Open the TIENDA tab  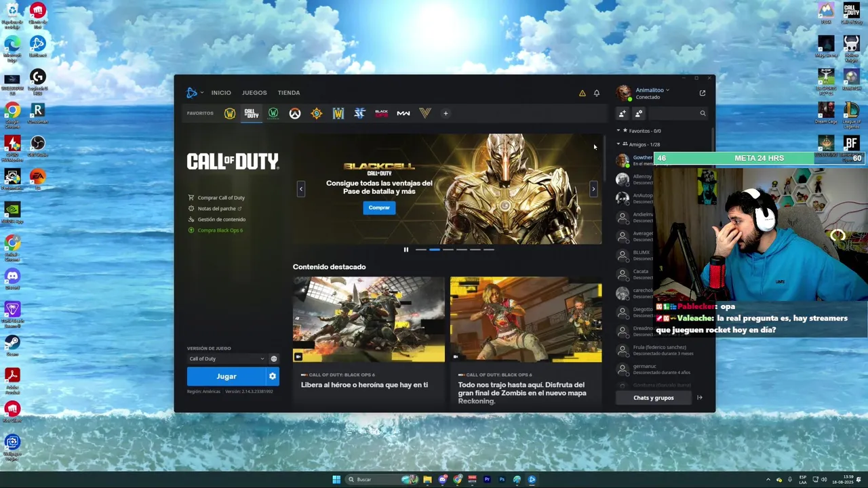288,93
